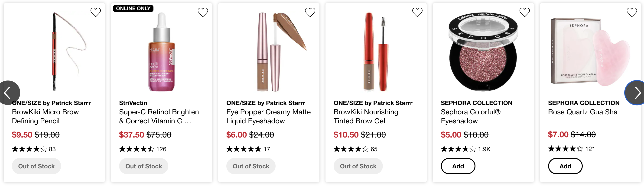The width and height of the screenshot is (644, 186).
Task: Heart the Eye Popper Liquid Eyeshadow
Action: (310, 12)
